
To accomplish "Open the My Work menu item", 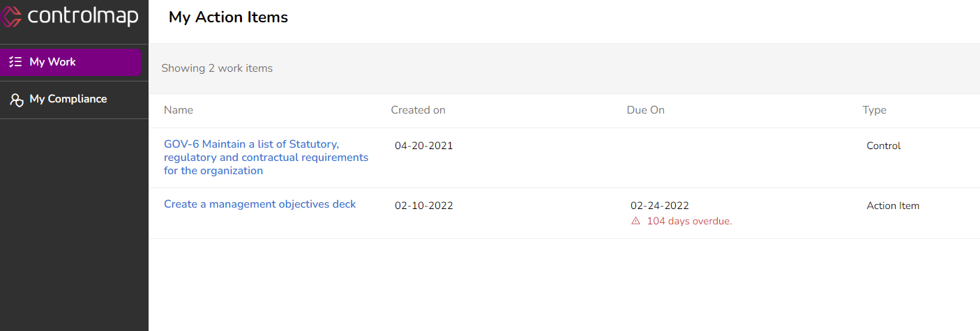I will (x=70, y=62).
